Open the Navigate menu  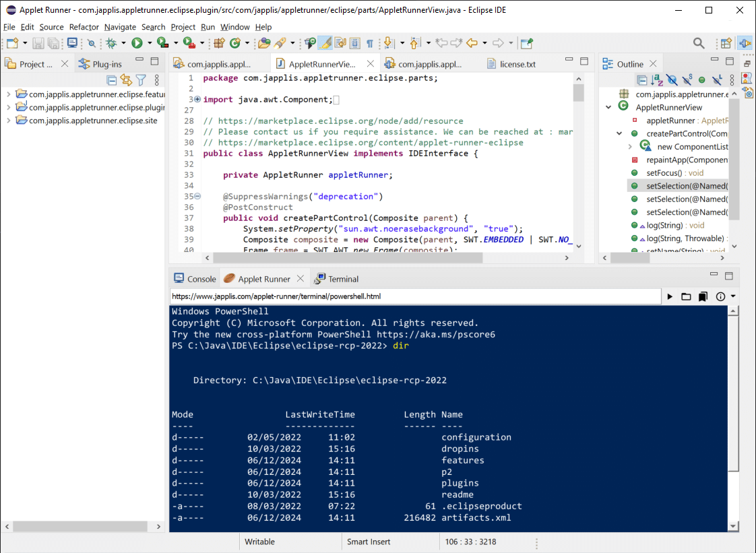tap(120, 27)
